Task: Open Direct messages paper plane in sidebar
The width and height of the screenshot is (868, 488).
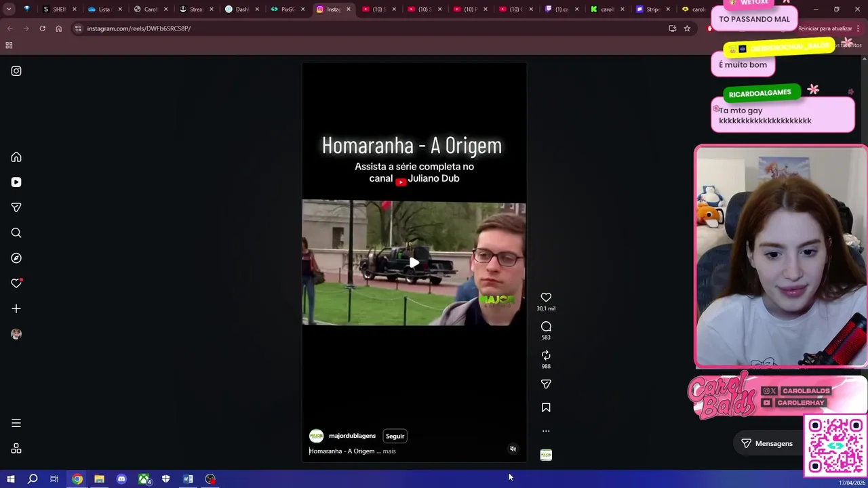Action: (16, 207)
